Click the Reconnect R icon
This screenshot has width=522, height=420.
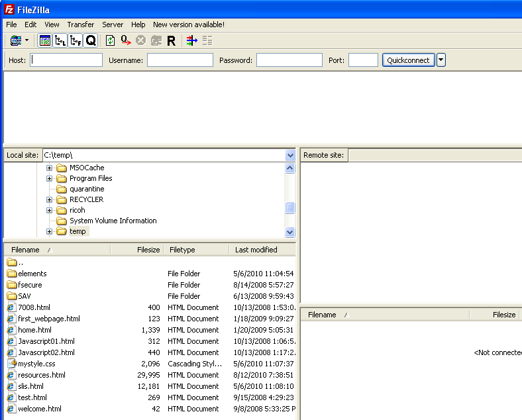171,40
